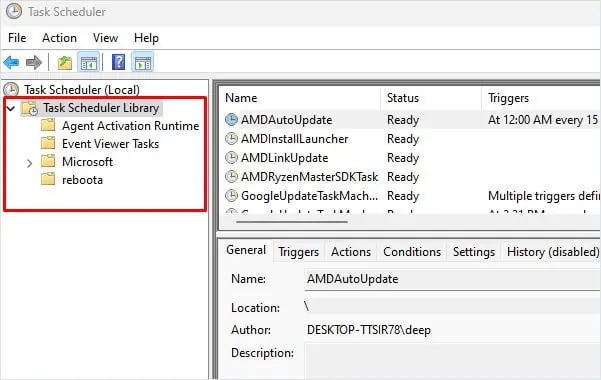
Task: Toggle the Show/Hide Console Tree icon
Action: (x=89, y=62)
